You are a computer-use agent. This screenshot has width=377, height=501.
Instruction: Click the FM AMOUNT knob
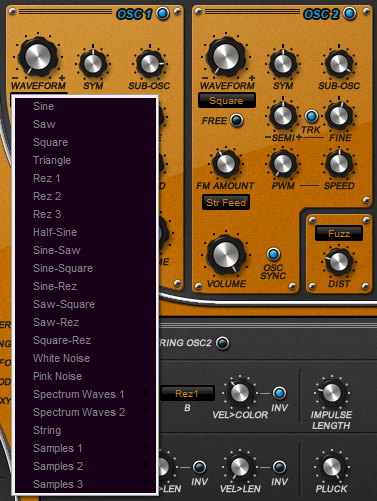pyautogui.click(x=226, y=164)
